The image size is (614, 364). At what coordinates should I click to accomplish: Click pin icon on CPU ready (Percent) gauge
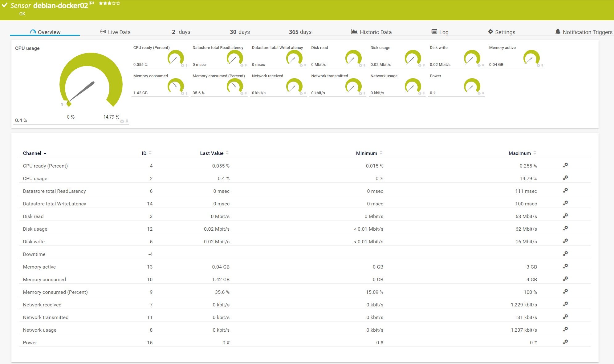point(186,66)
